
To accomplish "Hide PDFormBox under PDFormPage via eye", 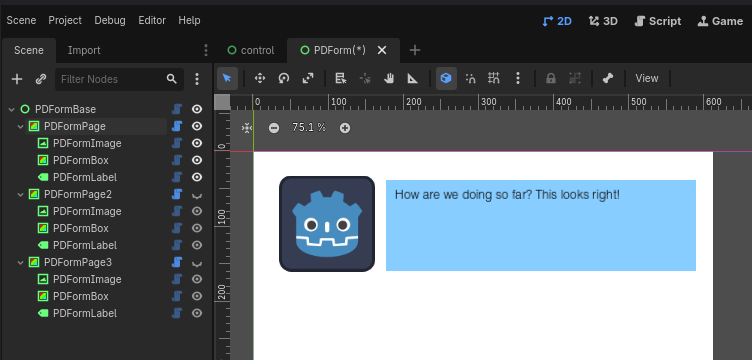I will pos(197,160).
